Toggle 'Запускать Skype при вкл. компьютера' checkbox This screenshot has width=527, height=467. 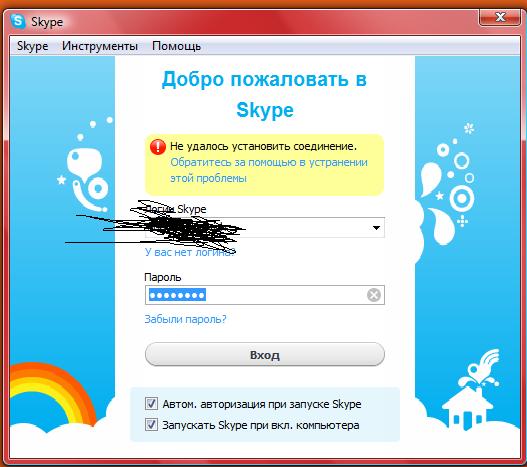click(x=151, y=425)
